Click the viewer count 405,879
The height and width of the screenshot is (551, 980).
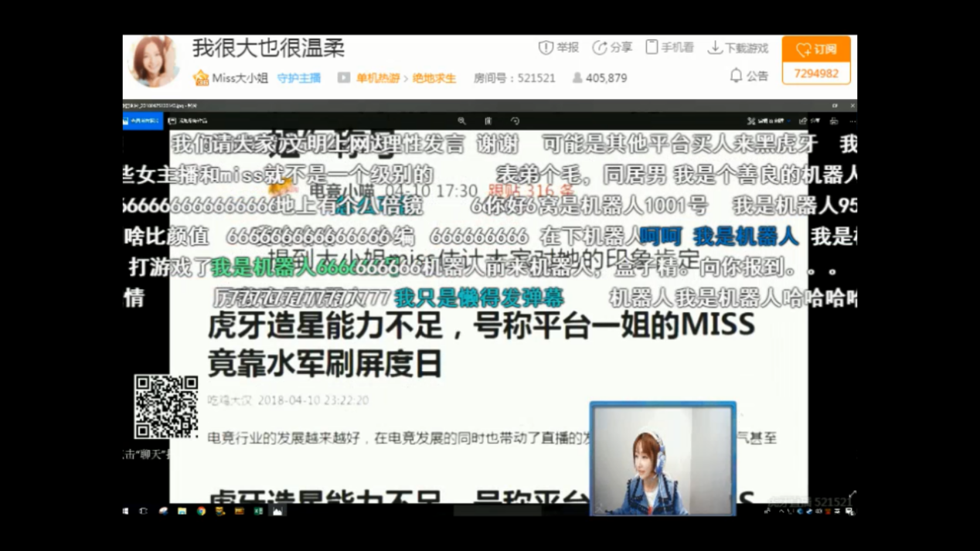coord(606,78)
